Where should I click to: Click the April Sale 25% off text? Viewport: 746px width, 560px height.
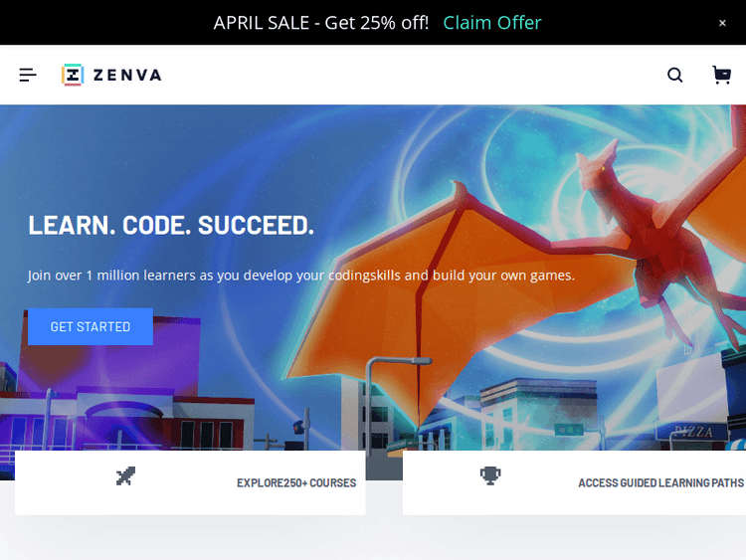click(320, 23)
